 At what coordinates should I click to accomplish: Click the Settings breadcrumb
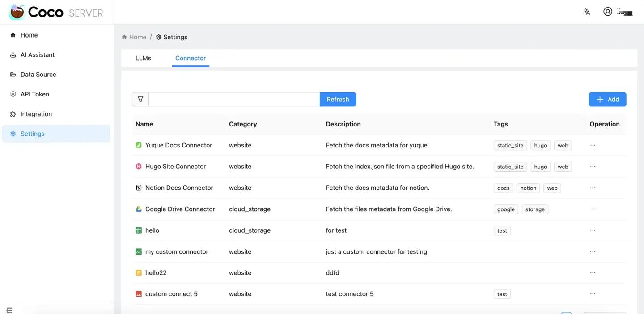[172, 37]
